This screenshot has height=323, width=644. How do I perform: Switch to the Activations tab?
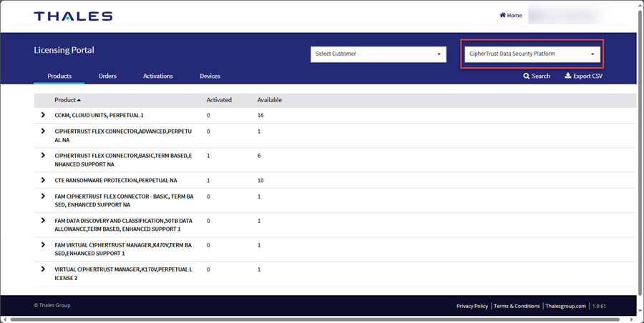157,76
